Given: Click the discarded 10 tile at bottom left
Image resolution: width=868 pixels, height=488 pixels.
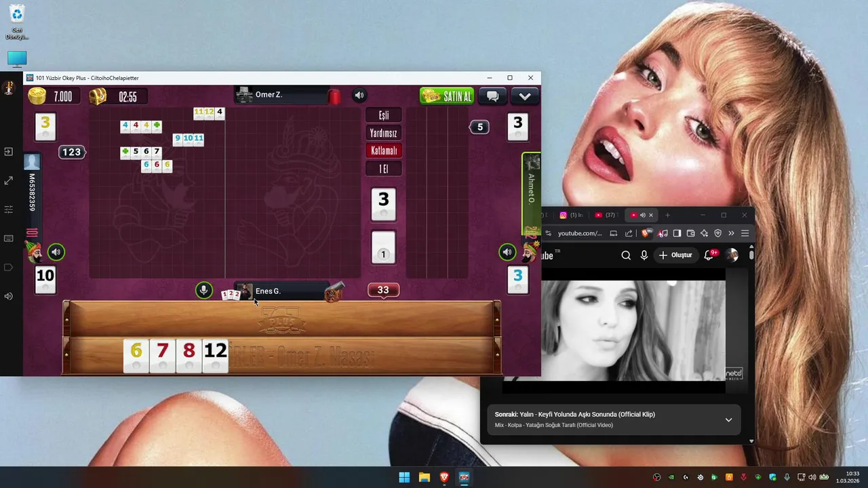Looking at the screenshot, I should (45, 279).
